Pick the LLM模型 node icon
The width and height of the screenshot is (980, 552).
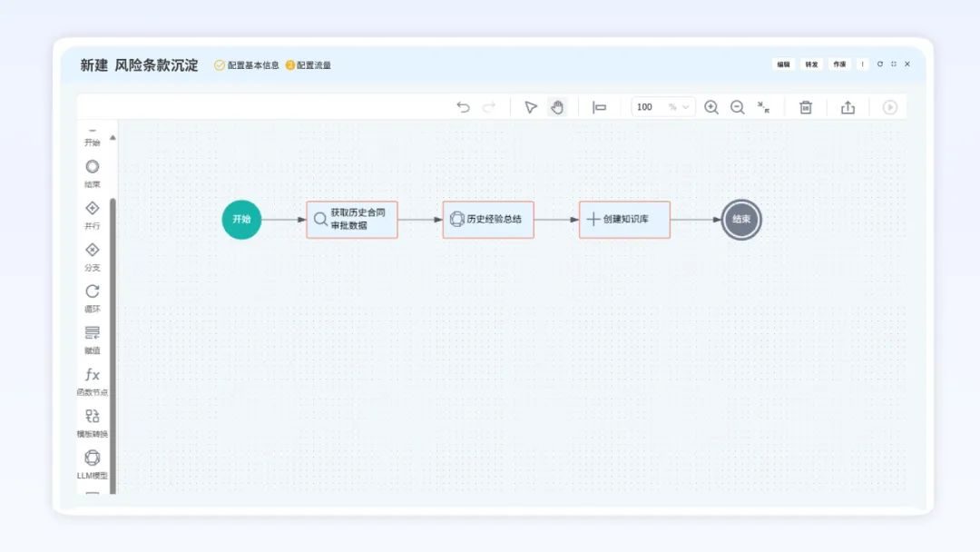pyautogui.click(x=92, y=458)
